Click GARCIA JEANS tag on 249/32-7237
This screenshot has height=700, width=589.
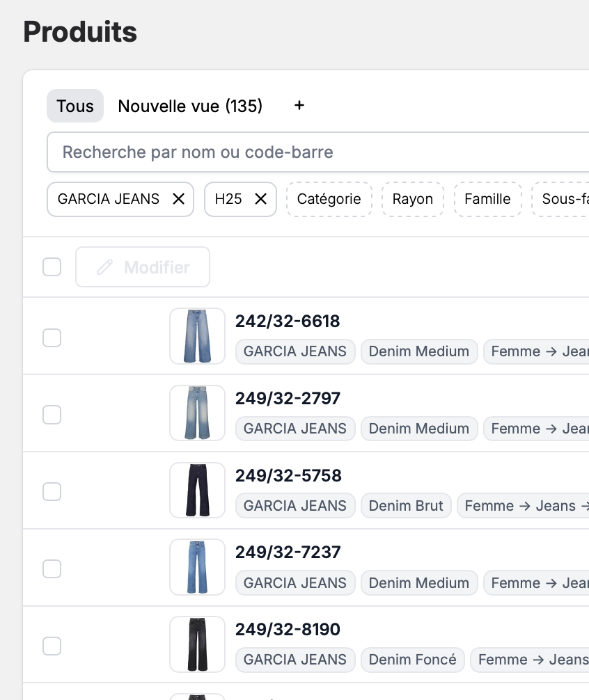295,583
